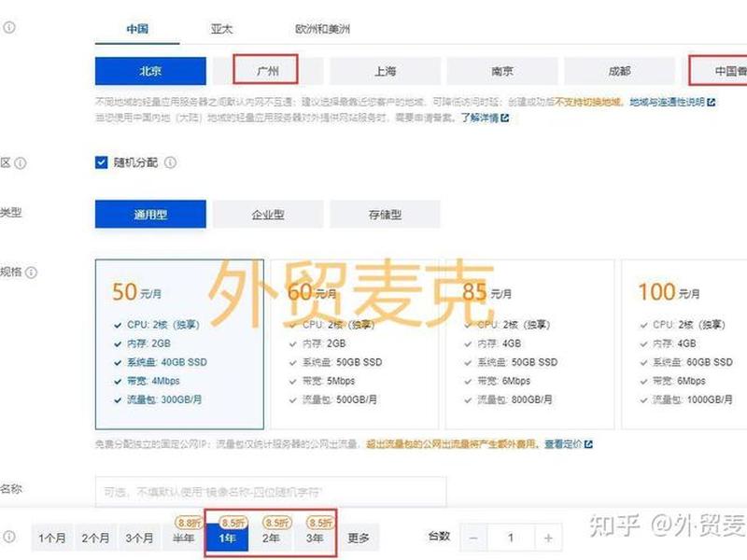The width and height of the screenshot is (747, 560).
Task: Click the external link icon after 查看定价
Action: (x=588, y=444)
